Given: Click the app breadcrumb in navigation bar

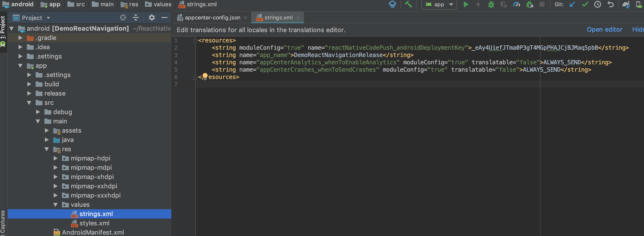Looking at the screenshot, I should tap(50, 4).
